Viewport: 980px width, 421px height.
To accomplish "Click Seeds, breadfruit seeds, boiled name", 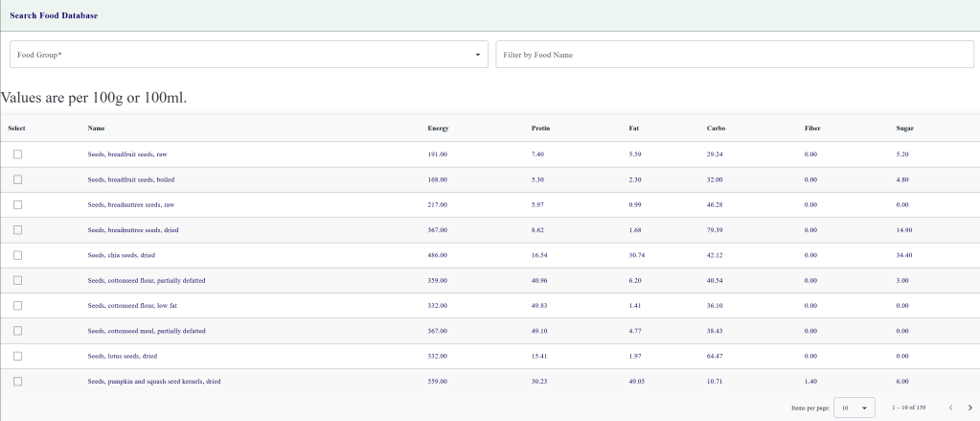I will click(130, 179).
